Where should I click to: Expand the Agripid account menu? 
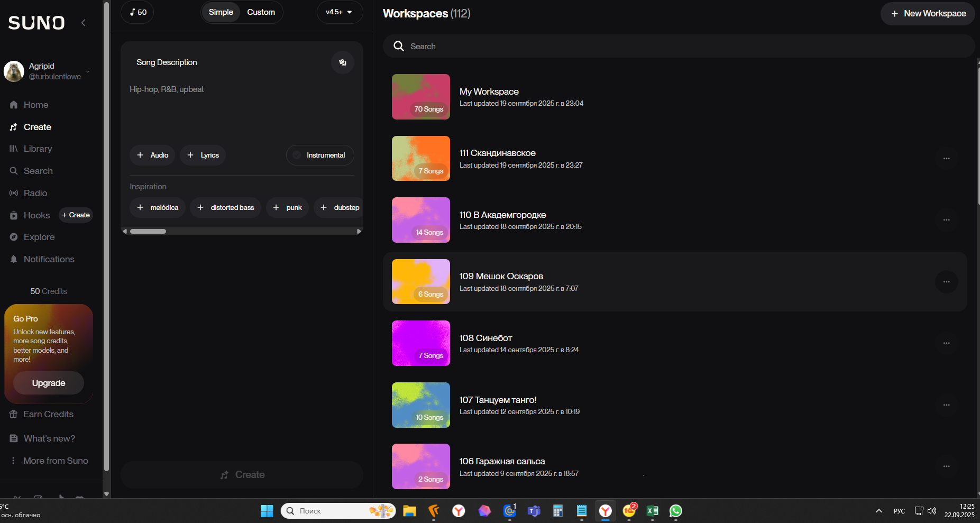click(x=88, y=71)
